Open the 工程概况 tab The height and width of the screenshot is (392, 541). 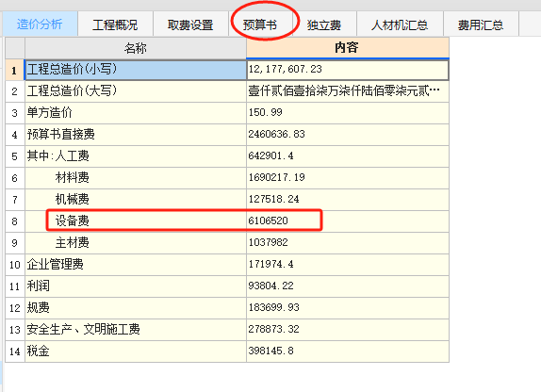[x=115, y=24]
